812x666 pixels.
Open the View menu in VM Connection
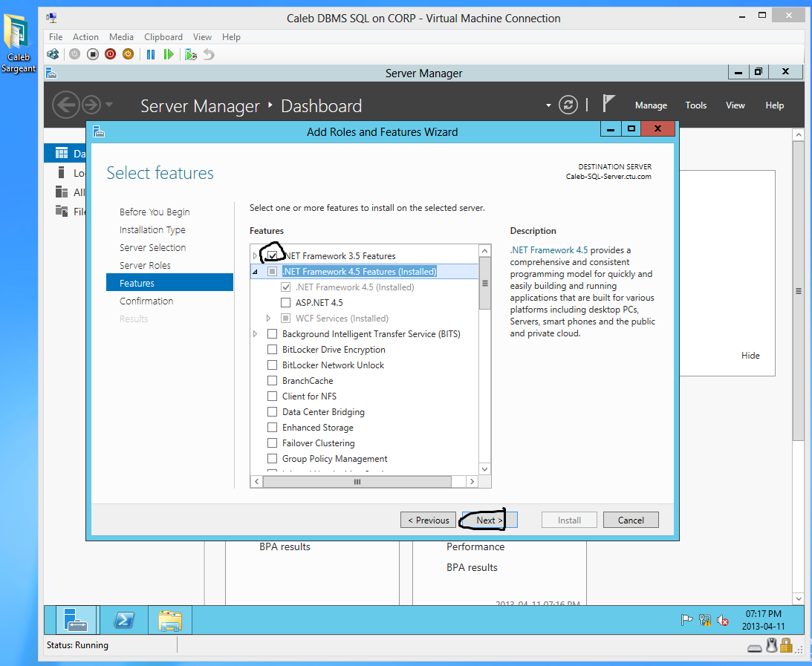[x=202, y=36]
